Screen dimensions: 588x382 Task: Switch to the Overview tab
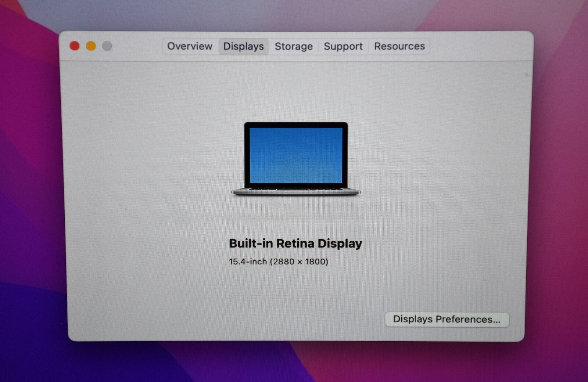click(x=190, y=46)
